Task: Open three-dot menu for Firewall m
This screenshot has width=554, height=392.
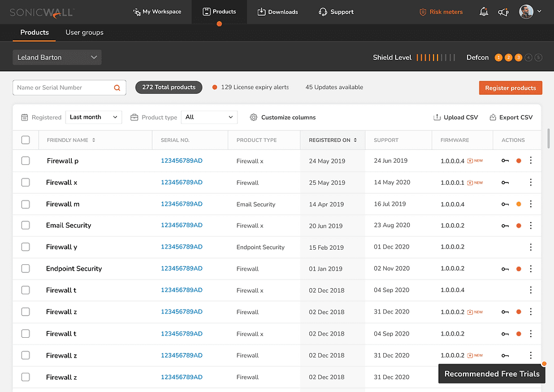Action: pyautogui.click(x=531, y=204)
